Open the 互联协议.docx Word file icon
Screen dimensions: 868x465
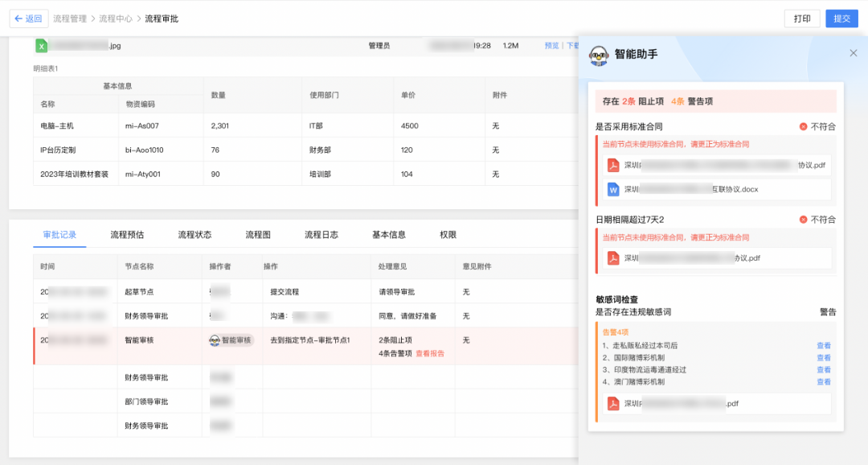[x=612, y=190]
